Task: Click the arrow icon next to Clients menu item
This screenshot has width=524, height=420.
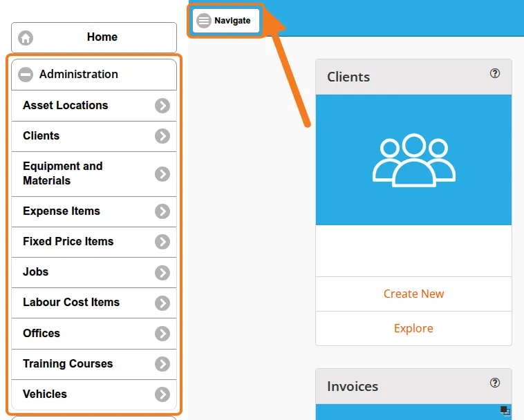Action: pyautogui.click(x=162, y=136)
